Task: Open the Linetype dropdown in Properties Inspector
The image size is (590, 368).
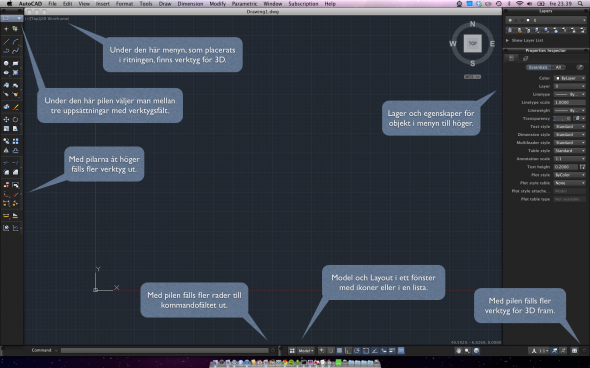Action: 570,94
